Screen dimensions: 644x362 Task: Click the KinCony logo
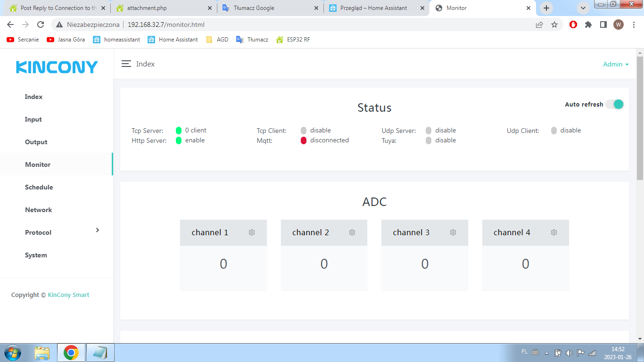[x=57, y=67]
